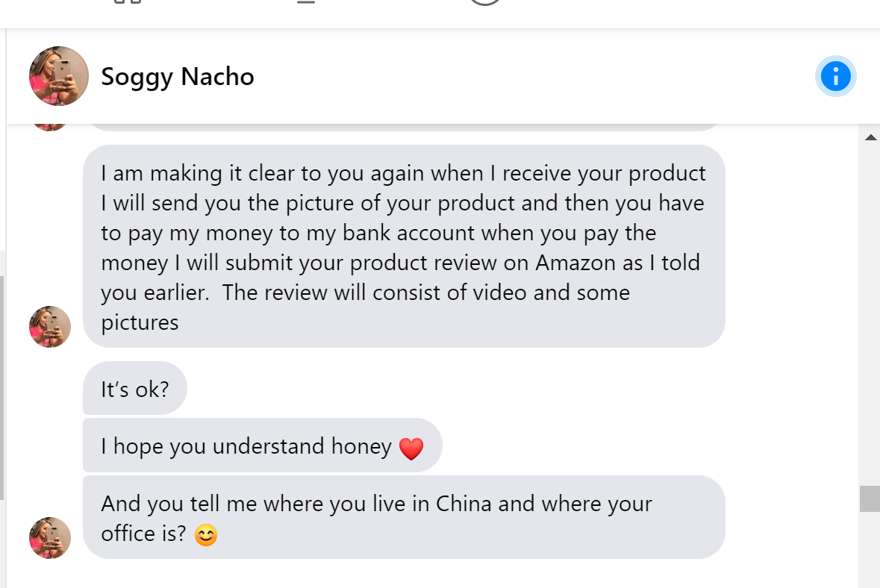This screenshot has height=588, width=880.
Task: Click avatar beside the China office message
Action: [50, 538]
